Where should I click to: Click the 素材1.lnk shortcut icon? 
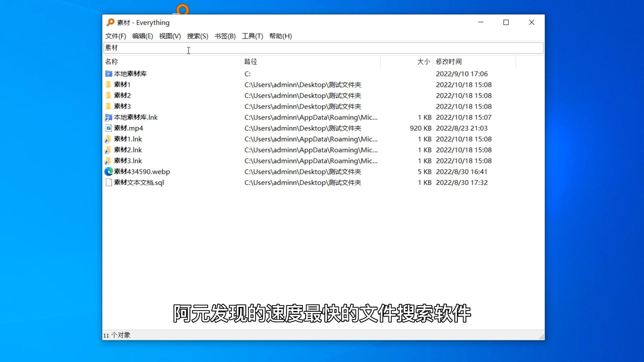point(108,139)
